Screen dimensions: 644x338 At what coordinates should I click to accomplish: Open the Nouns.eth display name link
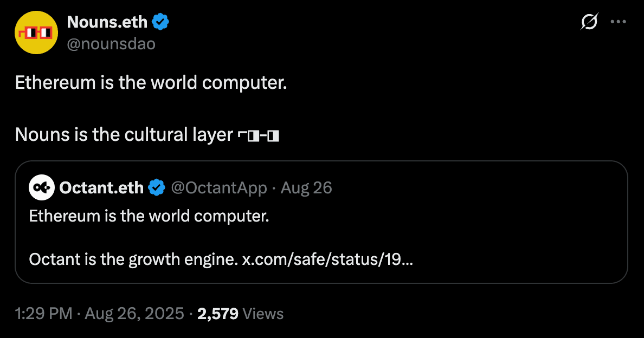click(107, 22)
